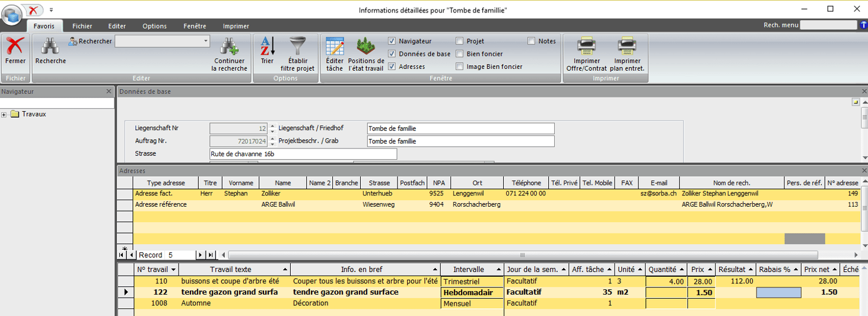
Task: Toggle the Navigateur checkbox
Action: pos(392,41)
